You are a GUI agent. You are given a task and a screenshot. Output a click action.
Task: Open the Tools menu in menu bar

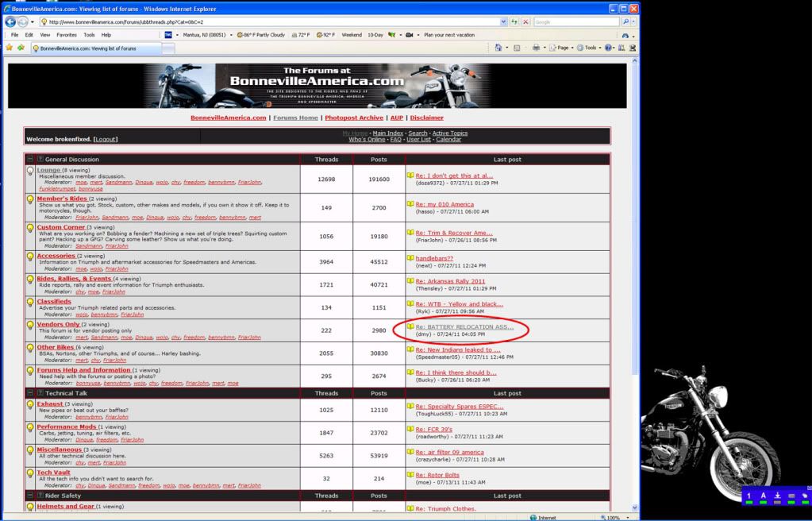(x=89, y=35)
